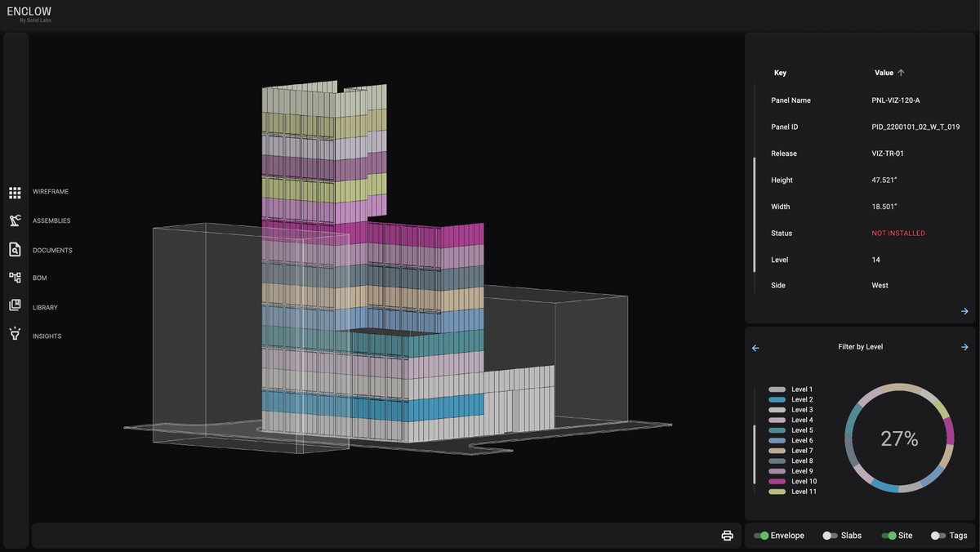This screenshot has width=980, height=552.
Task: Click the Level 9 legend label
Action: coord(802,471)
